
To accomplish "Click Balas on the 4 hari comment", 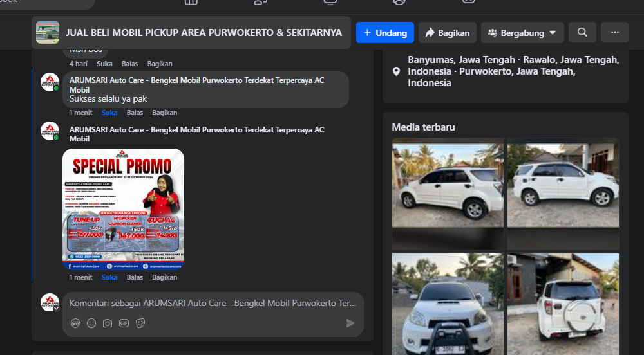I will pos(130,64).
